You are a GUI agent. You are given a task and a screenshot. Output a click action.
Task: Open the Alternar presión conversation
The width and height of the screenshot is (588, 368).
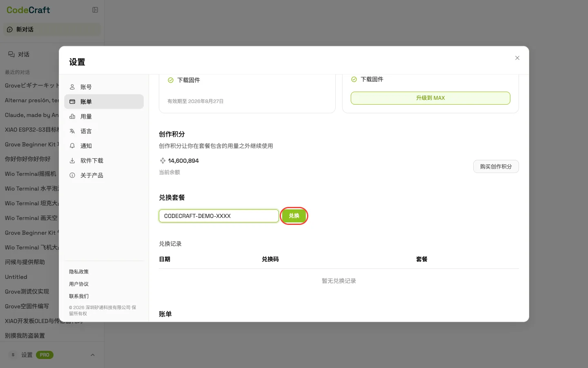(x=31, y=100)
